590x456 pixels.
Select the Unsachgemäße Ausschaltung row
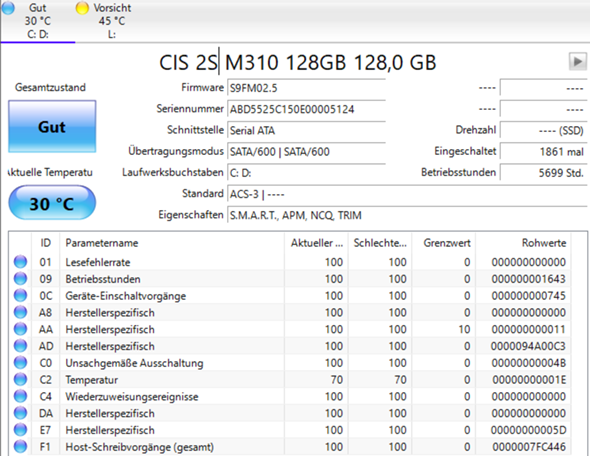click(290, 363)
